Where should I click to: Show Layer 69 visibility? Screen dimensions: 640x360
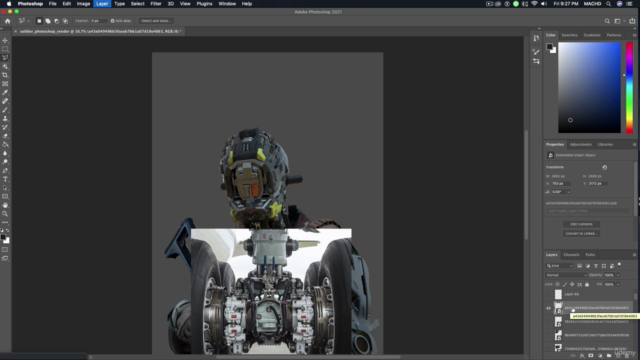pos(549,294)
